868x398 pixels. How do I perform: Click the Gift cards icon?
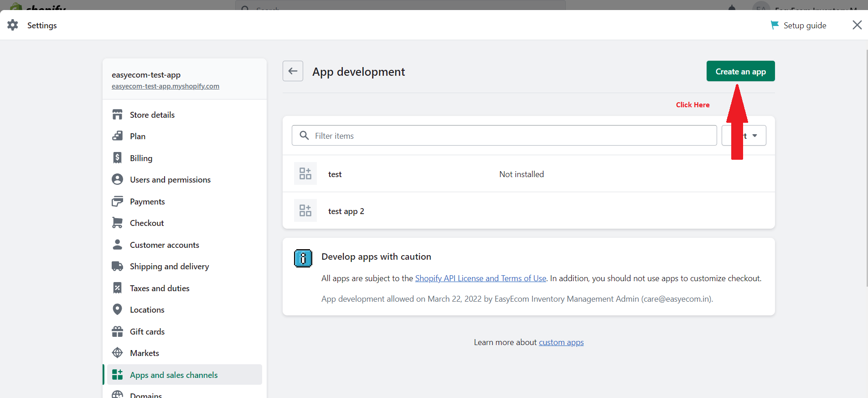coord(117,331)
